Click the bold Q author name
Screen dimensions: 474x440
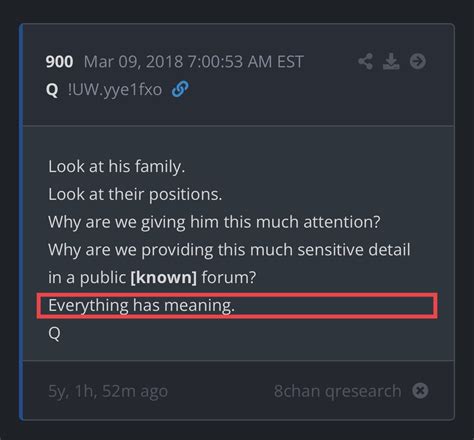pyautogui.click(x=52, y=90)
